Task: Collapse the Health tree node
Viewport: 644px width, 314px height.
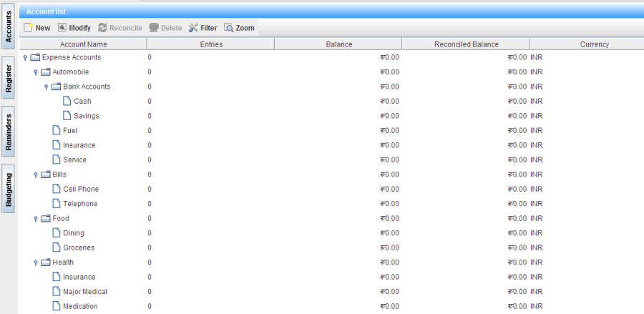Action: click(x=36, y=263)
